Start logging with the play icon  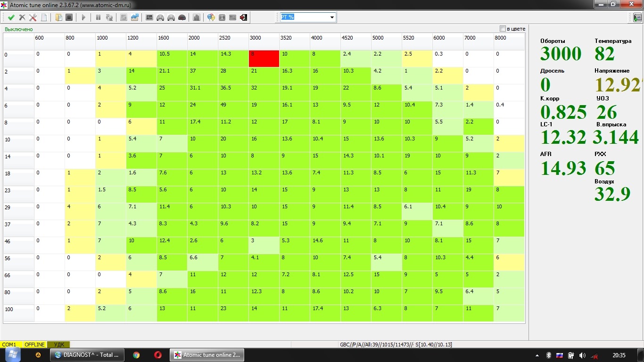coord(84,17)
